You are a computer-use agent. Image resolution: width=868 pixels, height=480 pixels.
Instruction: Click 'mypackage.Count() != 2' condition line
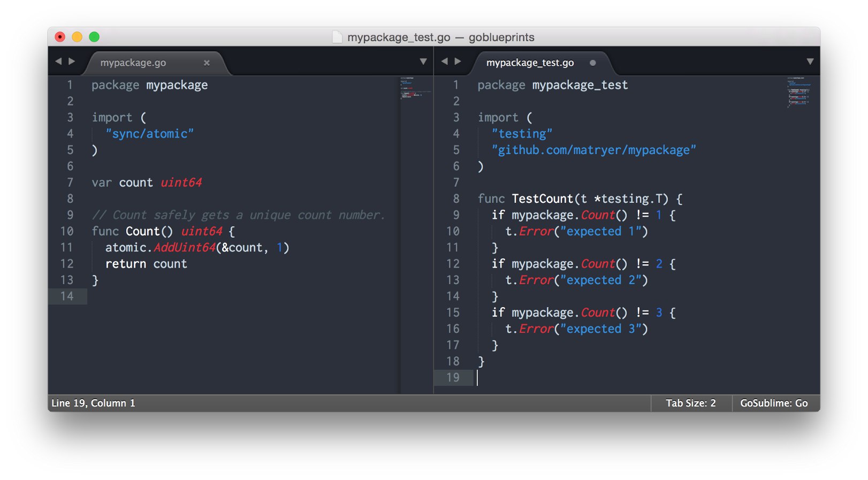[x=583, y=264]
